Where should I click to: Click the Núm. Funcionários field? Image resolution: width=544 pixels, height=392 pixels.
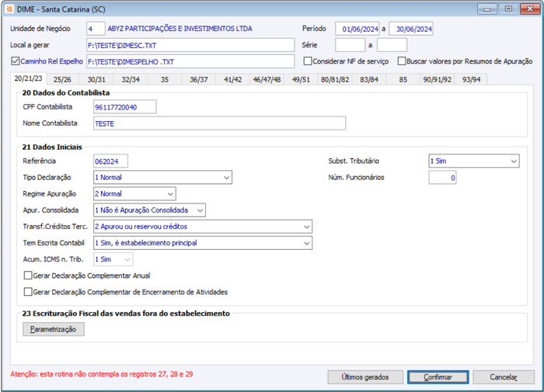click(442, 178)
